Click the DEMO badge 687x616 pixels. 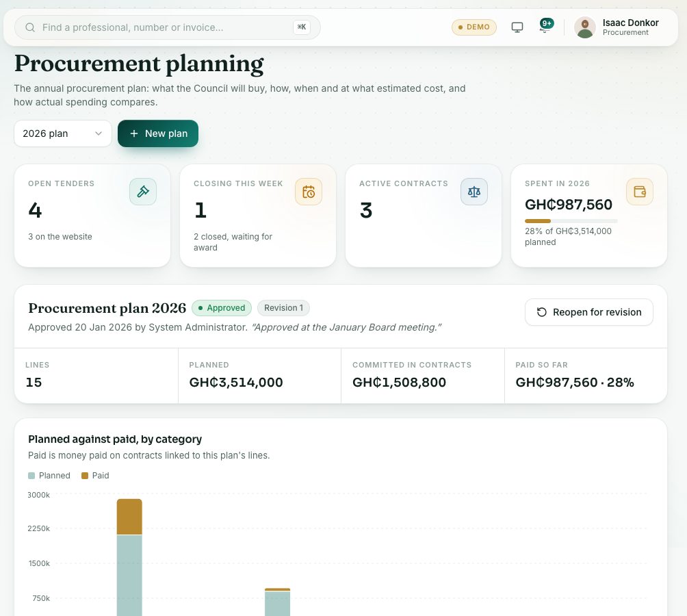[x=474, y=27]
